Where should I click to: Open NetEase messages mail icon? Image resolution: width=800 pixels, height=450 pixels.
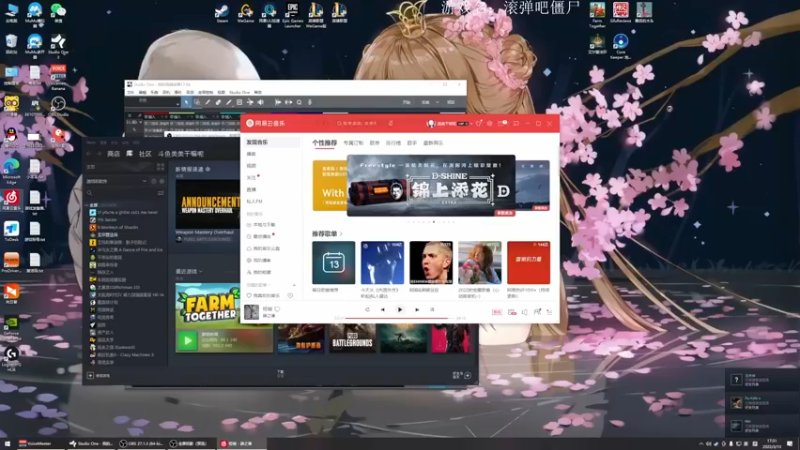(x=502, y=123)
